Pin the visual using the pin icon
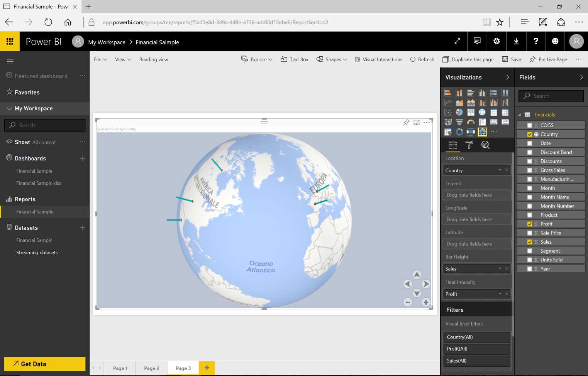The image size is (588, 376). [x=406, y=123]
